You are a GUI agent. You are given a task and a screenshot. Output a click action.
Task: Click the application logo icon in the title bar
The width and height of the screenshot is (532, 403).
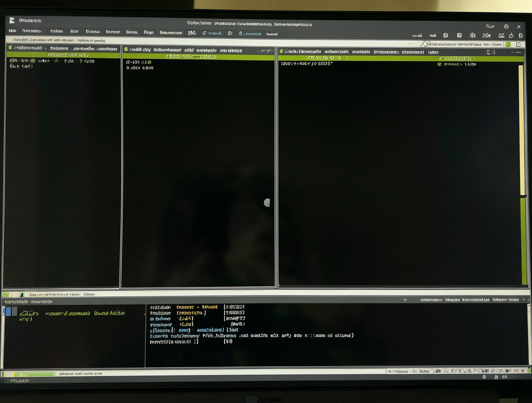pyautogui.click(x=12, y=20)
